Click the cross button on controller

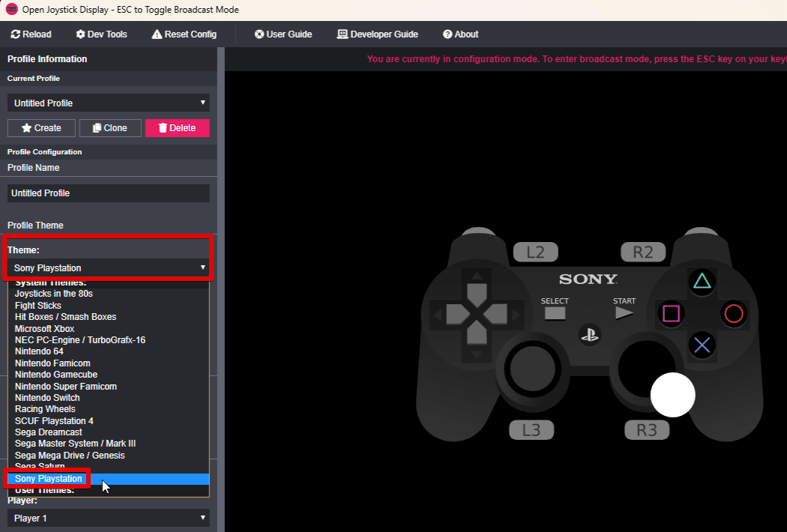pyautogui.click(x=702, y=345)
